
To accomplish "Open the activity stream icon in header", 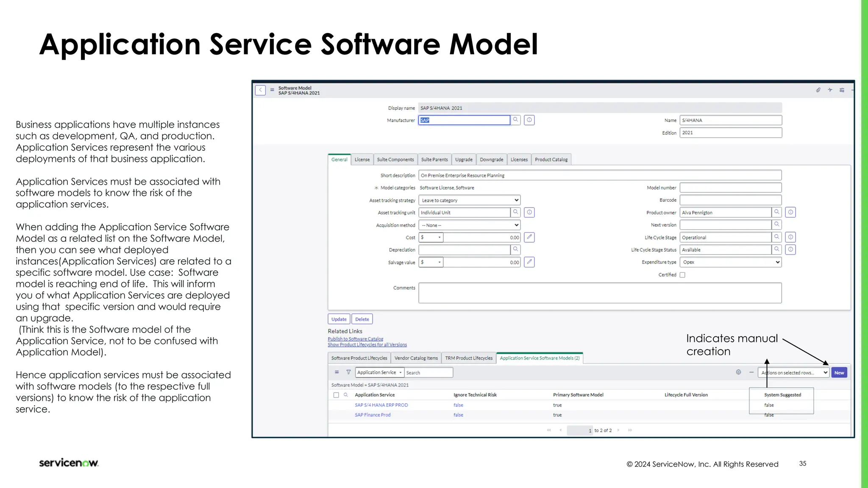I will click(x=830, y=90).
